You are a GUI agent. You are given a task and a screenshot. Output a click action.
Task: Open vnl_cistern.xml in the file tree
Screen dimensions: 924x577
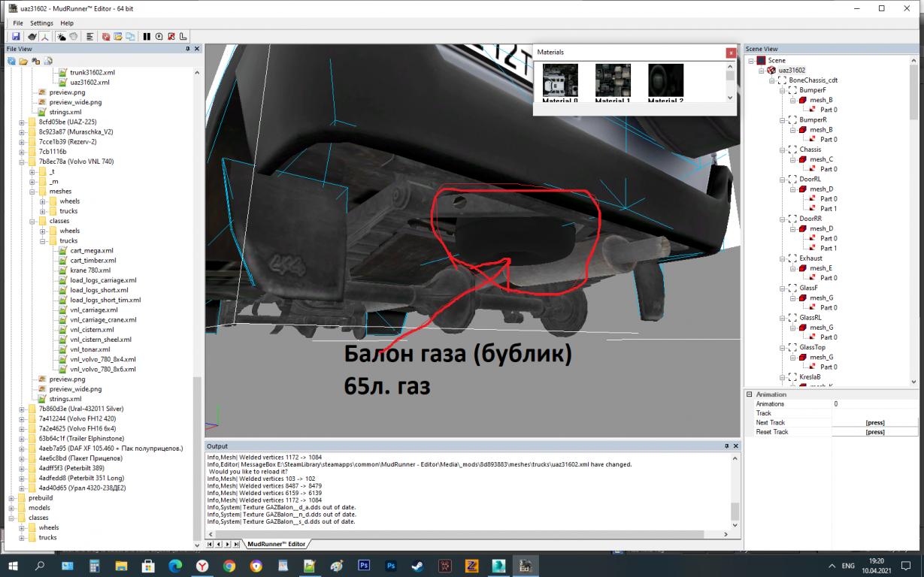[92, 329]
